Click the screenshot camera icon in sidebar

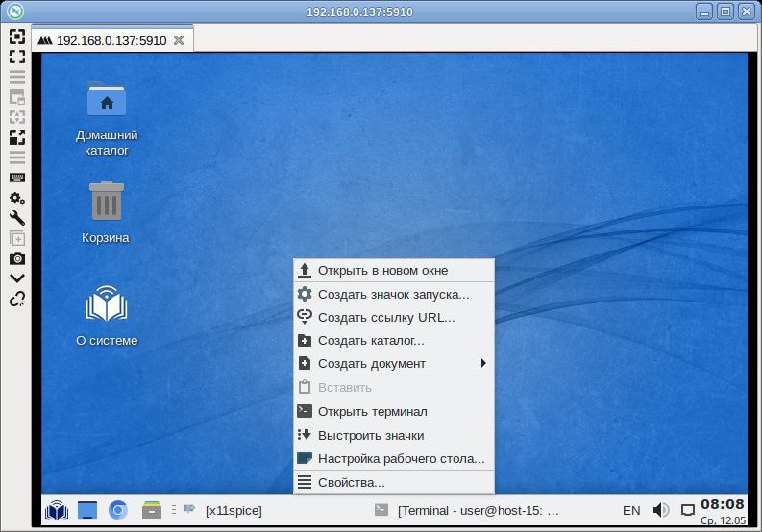coord(17,258)
